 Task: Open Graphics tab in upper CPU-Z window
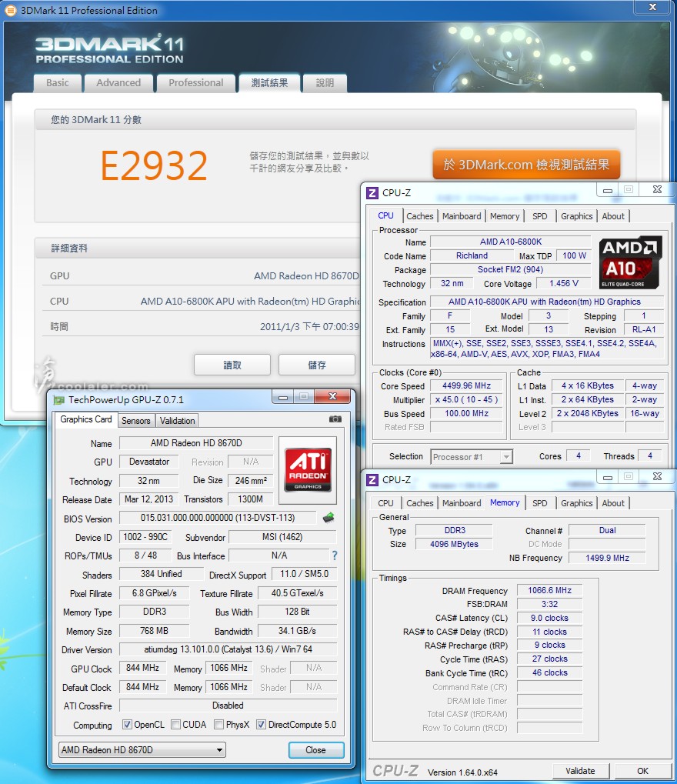click(x=576, y=216)
